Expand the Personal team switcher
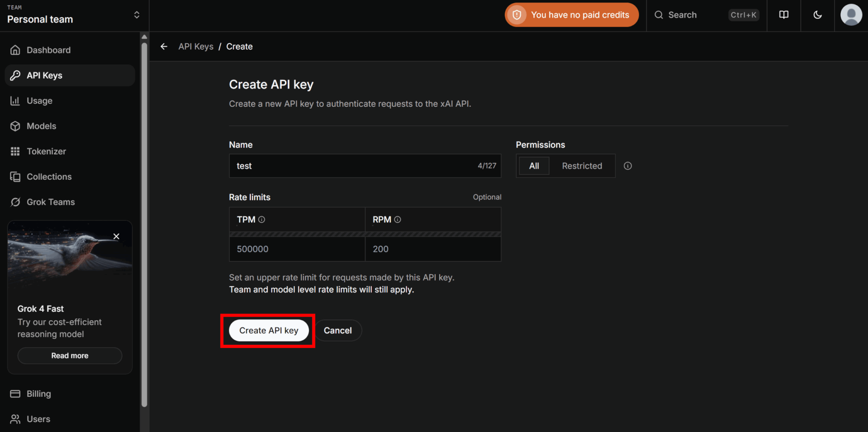 tap(136, 15)
